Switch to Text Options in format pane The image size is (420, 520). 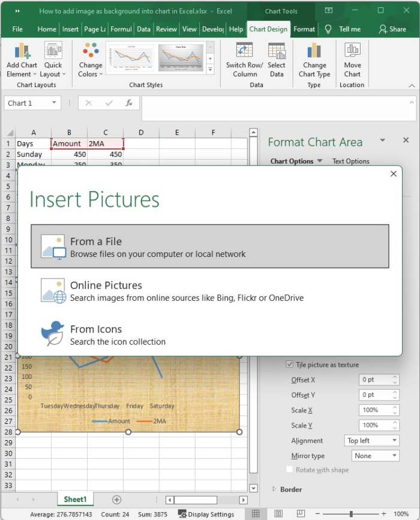[351, 161]
